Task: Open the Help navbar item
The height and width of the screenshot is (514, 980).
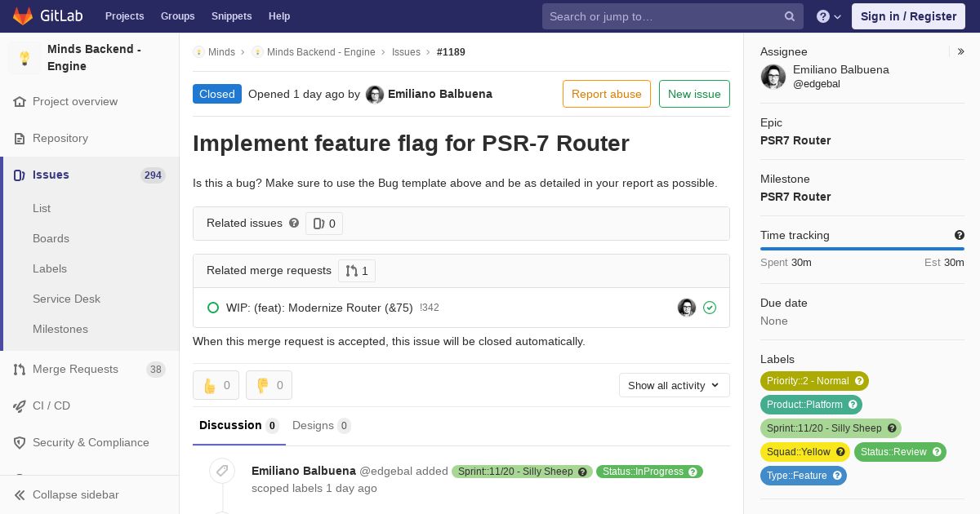Action: [x=279, y=16]
